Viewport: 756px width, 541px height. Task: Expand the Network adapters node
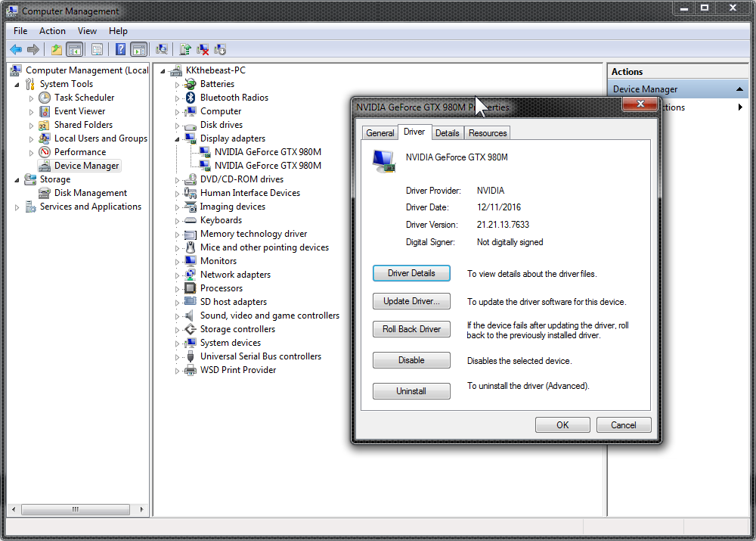[177, 275]
